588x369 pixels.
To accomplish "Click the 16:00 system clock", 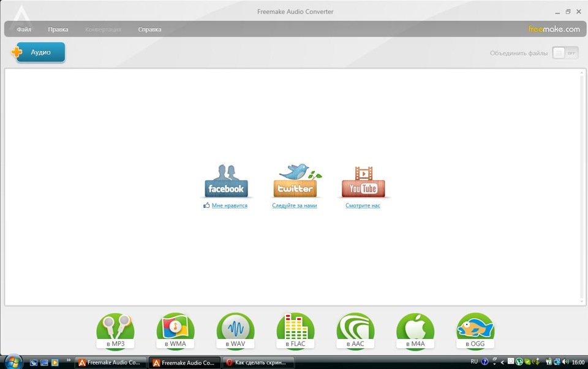I will click(578, 362).
